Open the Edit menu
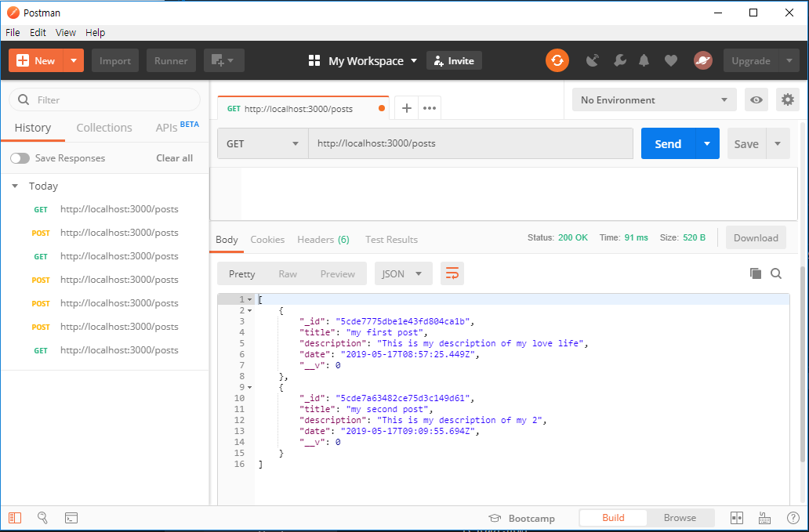Viewport: 809px width, 532px height. click(38, 32)
